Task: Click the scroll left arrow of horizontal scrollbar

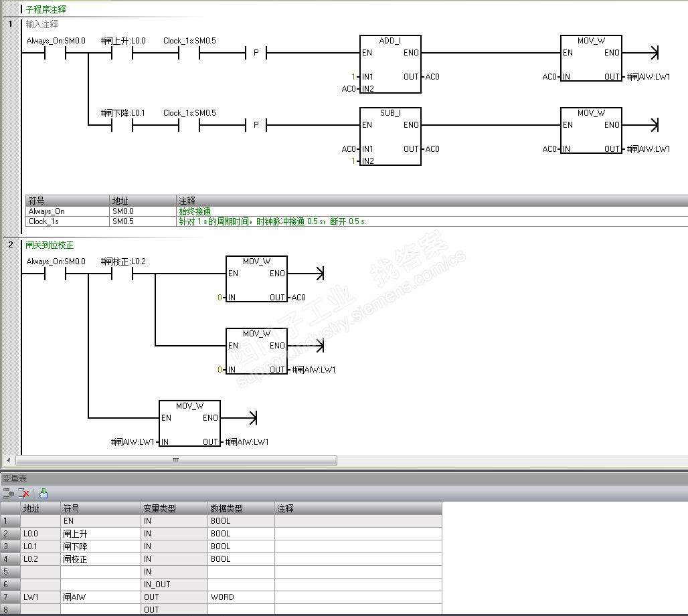Action: coord(8,460)
